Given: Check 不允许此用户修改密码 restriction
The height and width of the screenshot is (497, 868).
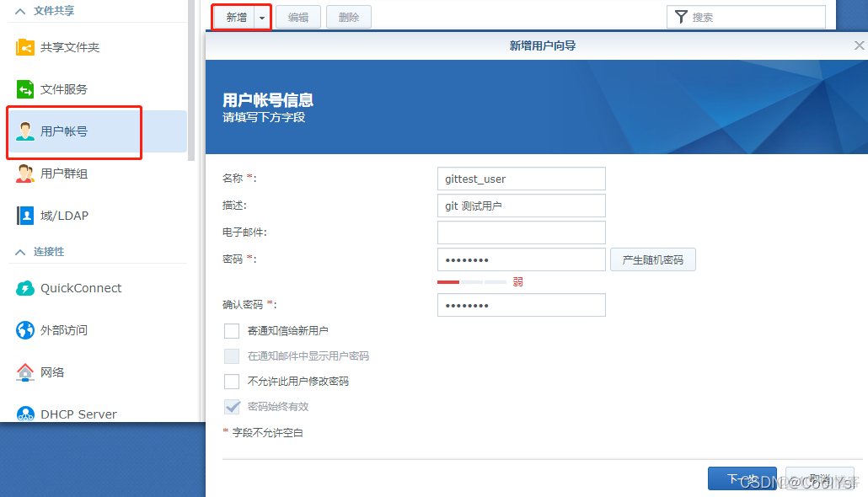Looking at the screenshot, I should 232,381.
